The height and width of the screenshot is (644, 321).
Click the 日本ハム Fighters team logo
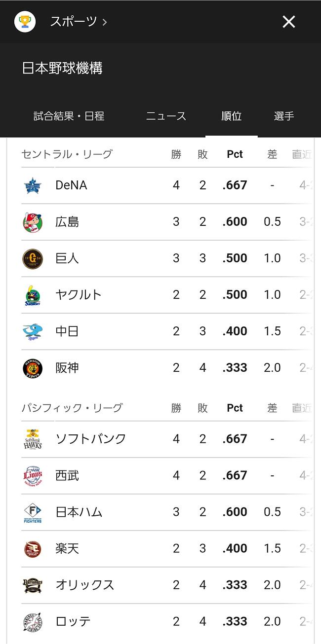coord(32,512)
